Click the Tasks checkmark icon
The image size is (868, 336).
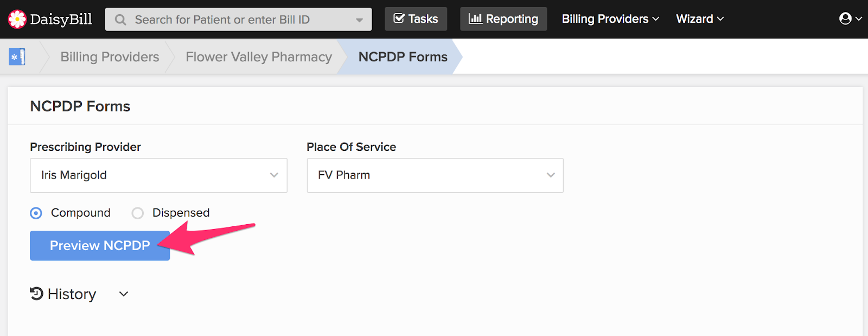399,18
